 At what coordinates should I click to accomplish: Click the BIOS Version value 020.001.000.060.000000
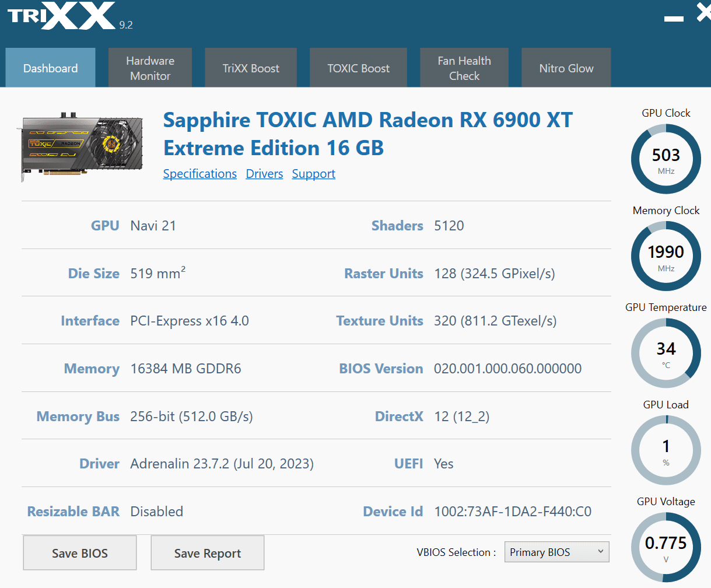507,369
